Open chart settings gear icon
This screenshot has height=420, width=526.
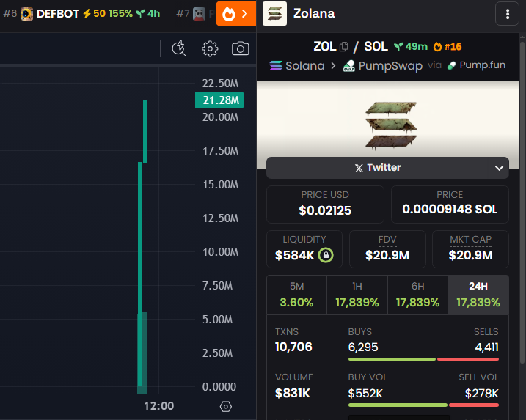pos(210,49)
